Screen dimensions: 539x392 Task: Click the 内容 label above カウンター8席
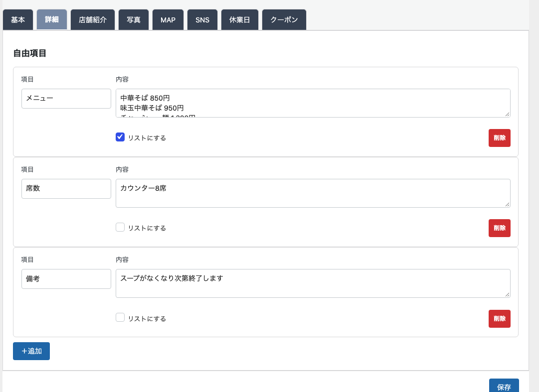(122, 169)
